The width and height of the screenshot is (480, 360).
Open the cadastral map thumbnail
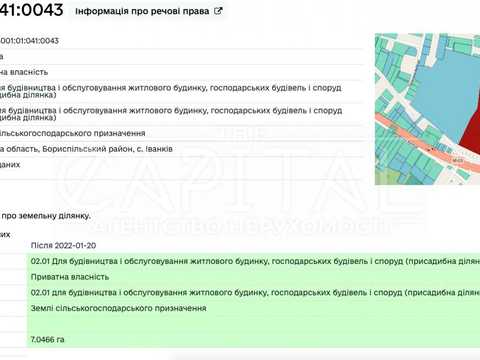pyautogui.click(x=427, y=109)
